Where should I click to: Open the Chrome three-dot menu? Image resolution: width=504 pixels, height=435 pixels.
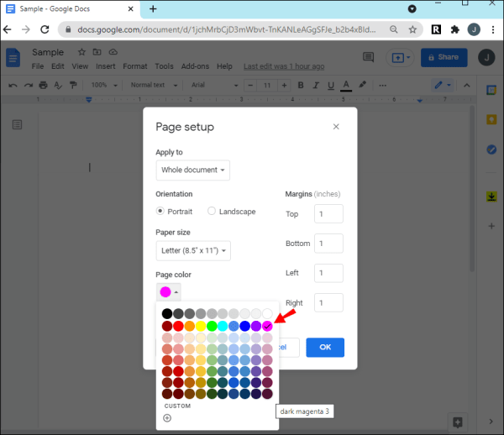coord(493,30)
